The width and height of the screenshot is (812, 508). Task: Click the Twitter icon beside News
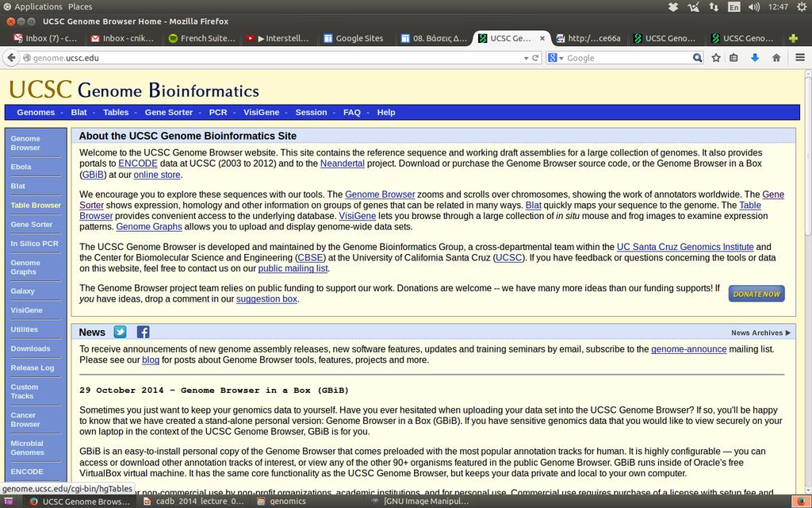pyautogui.click(x=121, y=332)
